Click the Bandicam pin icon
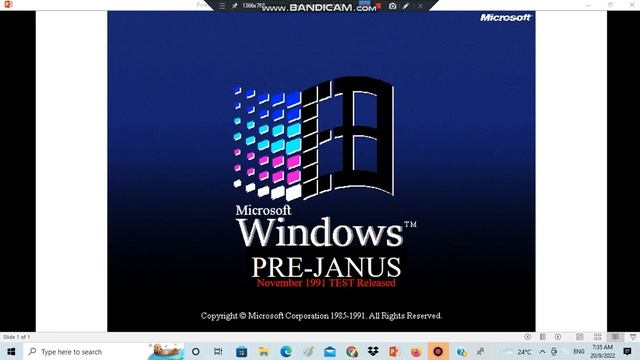 click(x=234, y=6)
